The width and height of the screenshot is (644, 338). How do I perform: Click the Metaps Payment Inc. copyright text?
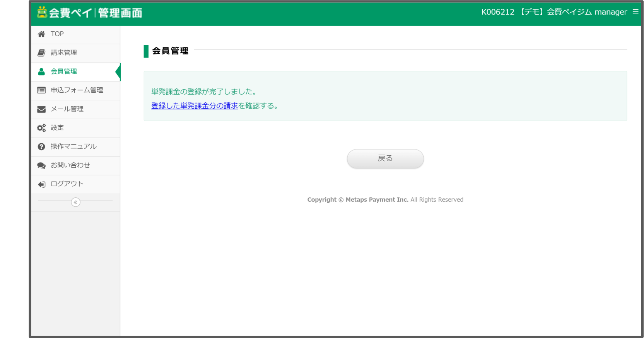[385, 200]
